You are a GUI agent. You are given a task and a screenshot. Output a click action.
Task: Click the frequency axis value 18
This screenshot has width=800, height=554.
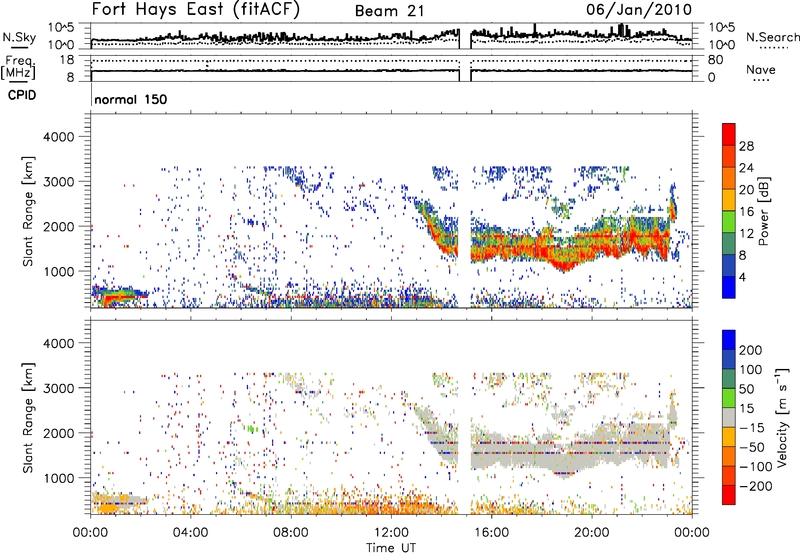pyautogui.click(x=66, y=60)
